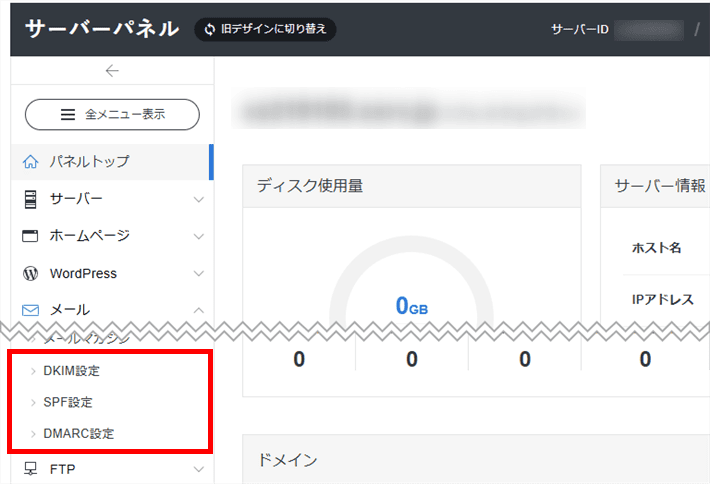Click the disk usage gauge arc
This screenshot has height=484, width=710.
click(x=411, y=244)
